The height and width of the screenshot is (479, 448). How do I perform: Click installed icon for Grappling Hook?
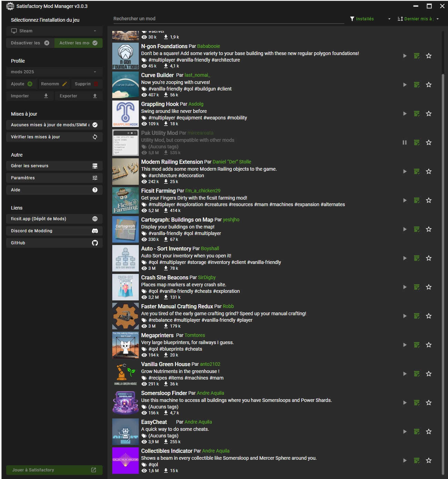(x=417, y=114)
